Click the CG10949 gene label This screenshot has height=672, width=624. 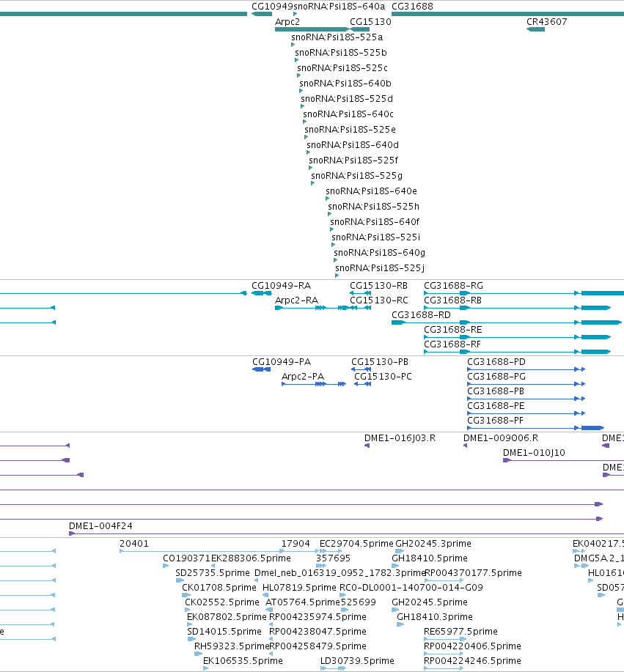(x=272, y=7)
